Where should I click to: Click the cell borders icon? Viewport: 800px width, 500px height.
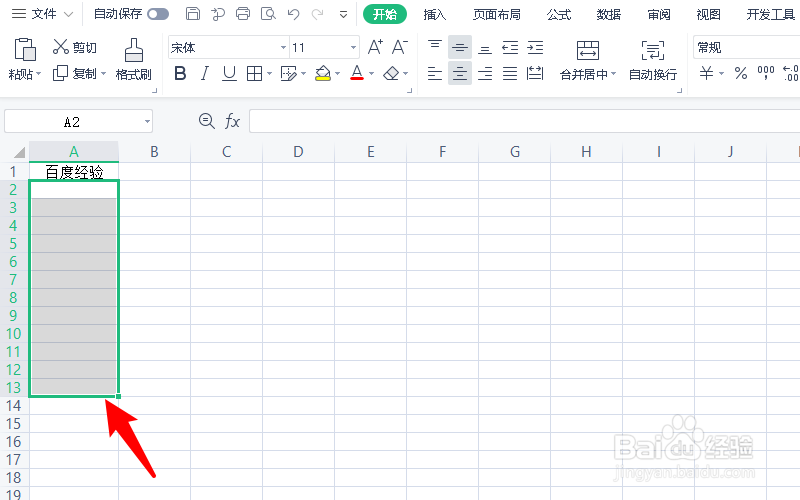tap(254, 74)
